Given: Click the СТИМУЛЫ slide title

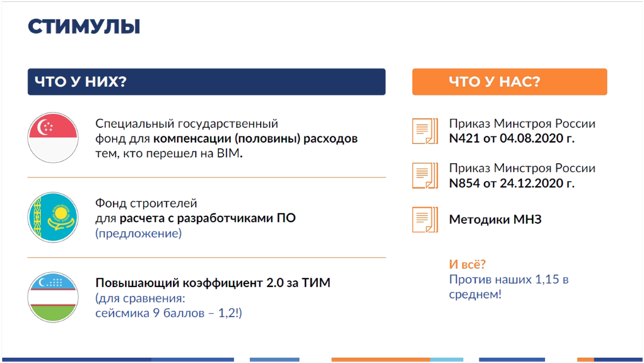Looking at the screenshot, I should [x=84, y=27].
